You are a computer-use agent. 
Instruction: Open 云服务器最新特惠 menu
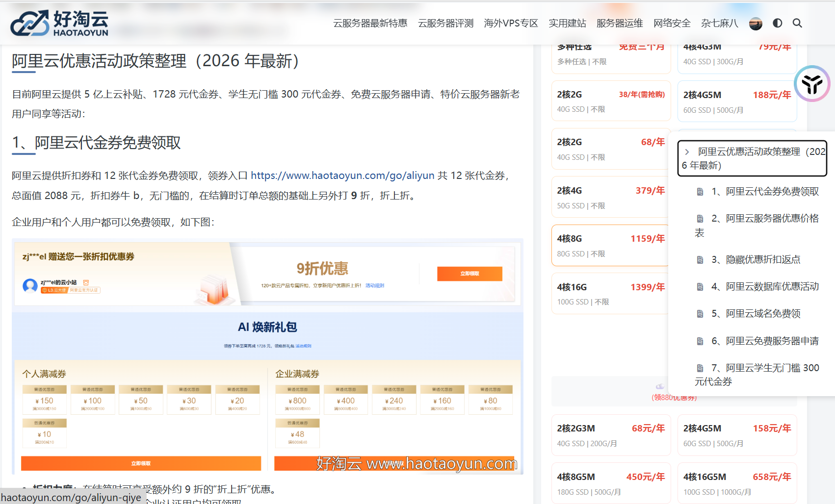[370, 23]
